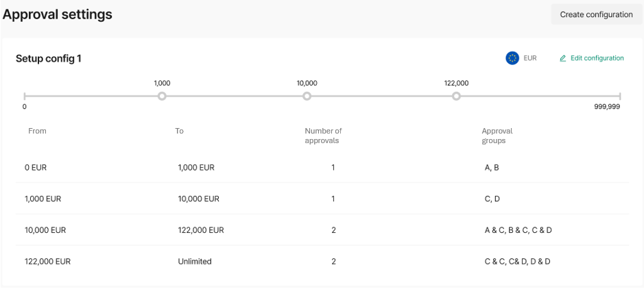Click the pencil edit icon

click(x=563, y=58)
